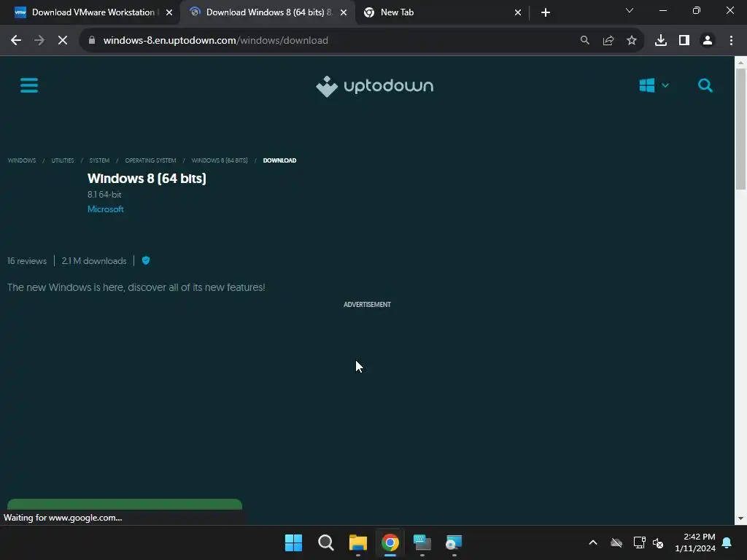The height and width of the screenshot is (560, 747).
Task: Click the Uptodown logo
Action: tap(374, 86)
